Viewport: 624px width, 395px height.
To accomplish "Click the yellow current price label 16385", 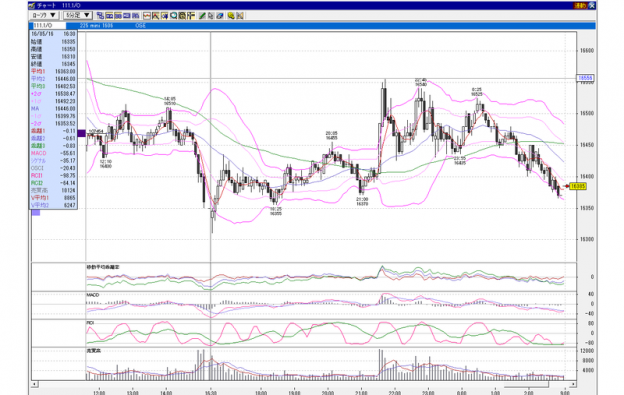I will (578, 186).
